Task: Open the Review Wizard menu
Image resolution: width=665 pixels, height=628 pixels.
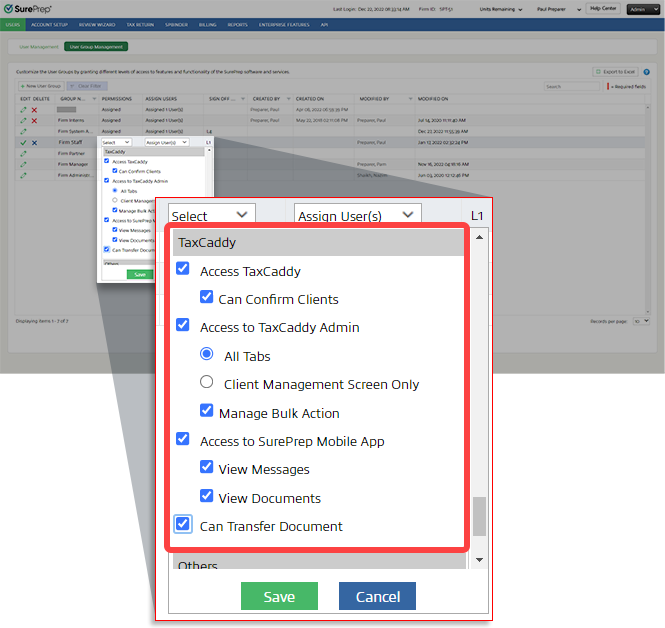Action: pos(97,25)
